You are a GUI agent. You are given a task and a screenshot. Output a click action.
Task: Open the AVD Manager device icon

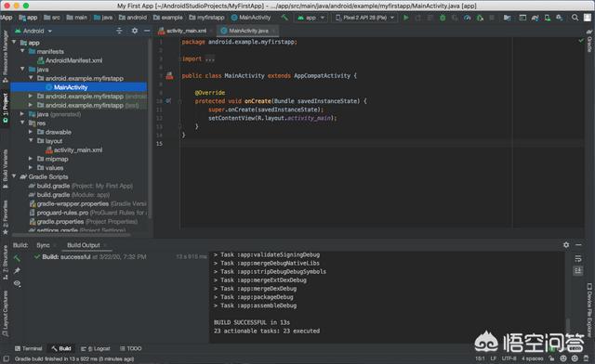tap(548, 18)
